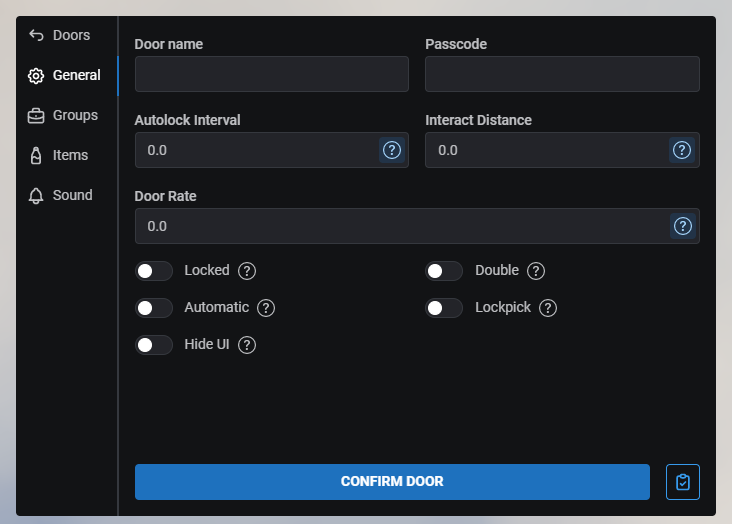Focus the Door name input field

tap(272, 74)
